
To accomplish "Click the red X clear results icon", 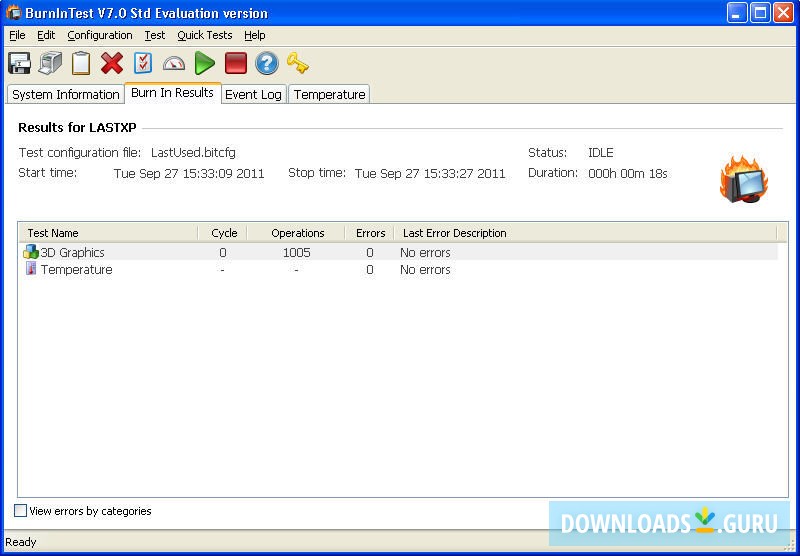I will [112, 64].
